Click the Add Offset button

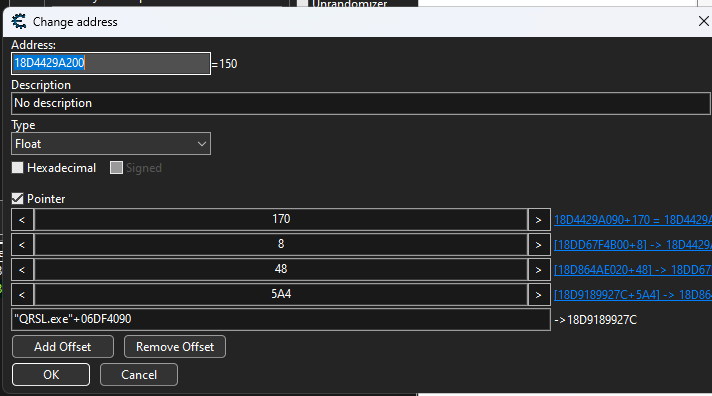(63, 346)
